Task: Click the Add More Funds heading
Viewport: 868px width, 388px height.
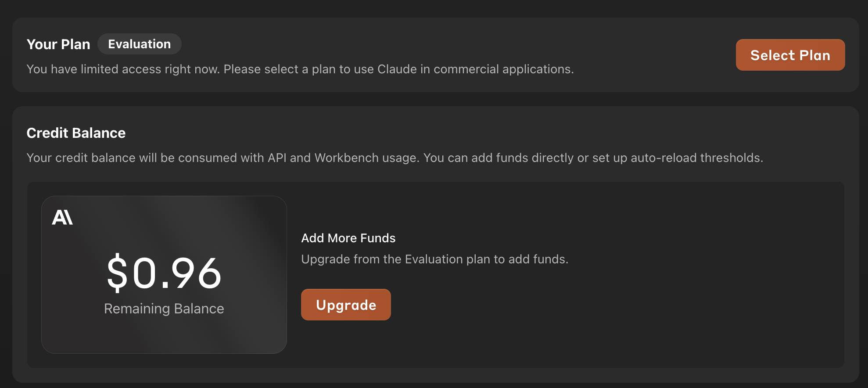Action: (x=348, y=238)
